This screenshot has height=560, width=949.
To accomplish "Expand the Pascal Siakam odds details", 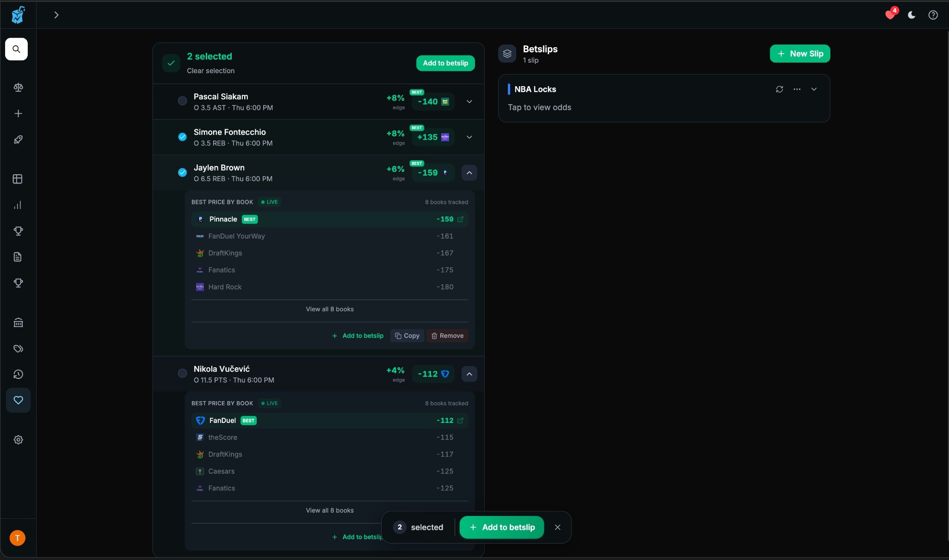I will (469, 101).
